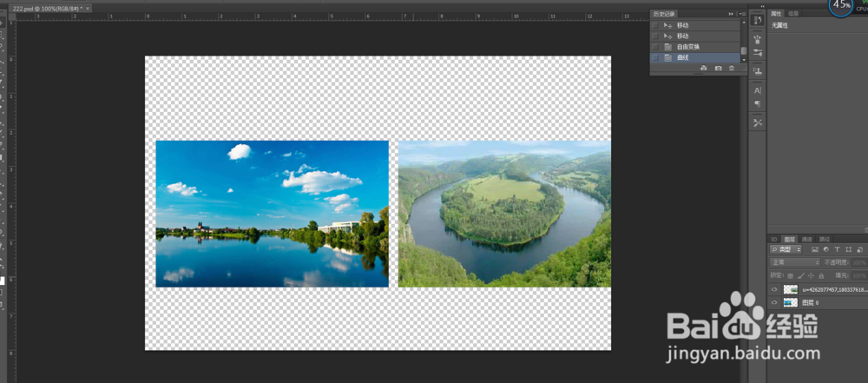The height and width of the screenshot is (383, 868).
Task: Filter layers by text layer type
Action: 837,250
